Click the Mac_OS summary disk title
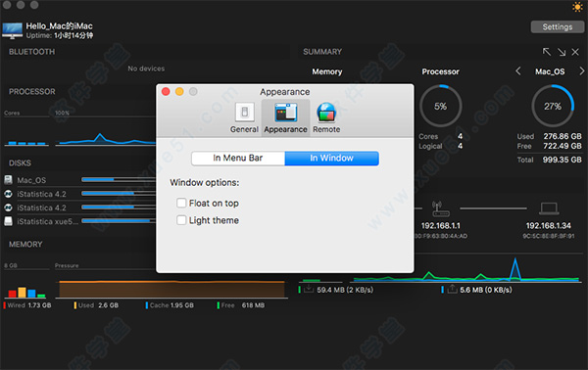The width and height of the screenshot is (588, 370). (x=550, y=71)
